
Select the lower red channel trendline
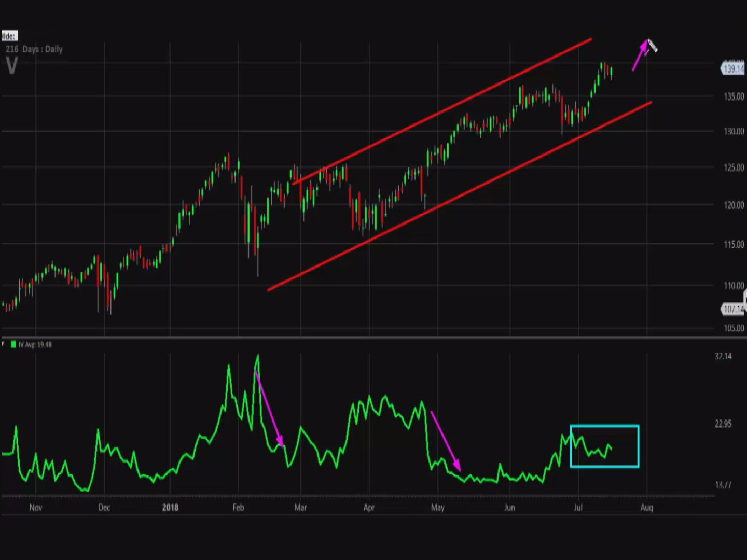[459, 197]
